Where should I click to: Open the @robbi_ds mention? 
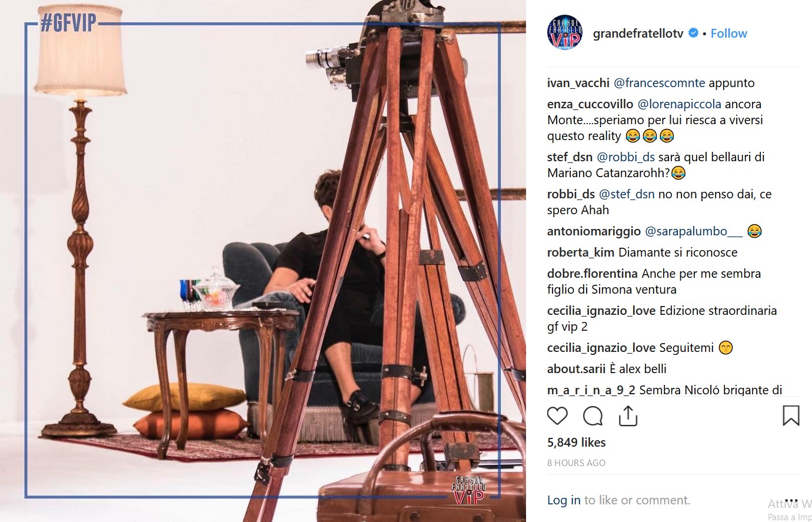pyautogui.click(x=625, y=157)
